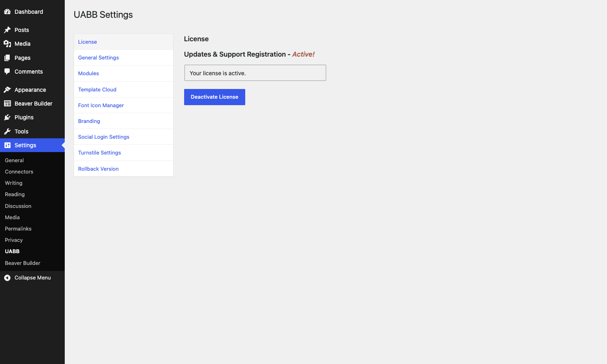This screenshot has height=364, width=607.
Task: Click the Deactivate License button
Action: [x=214, y=97]
